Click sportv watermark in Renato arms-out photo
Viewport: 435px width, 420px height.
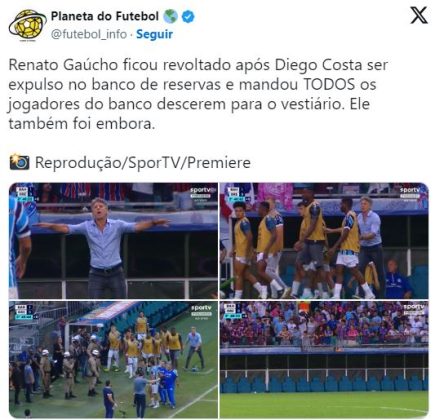point(200,192)
